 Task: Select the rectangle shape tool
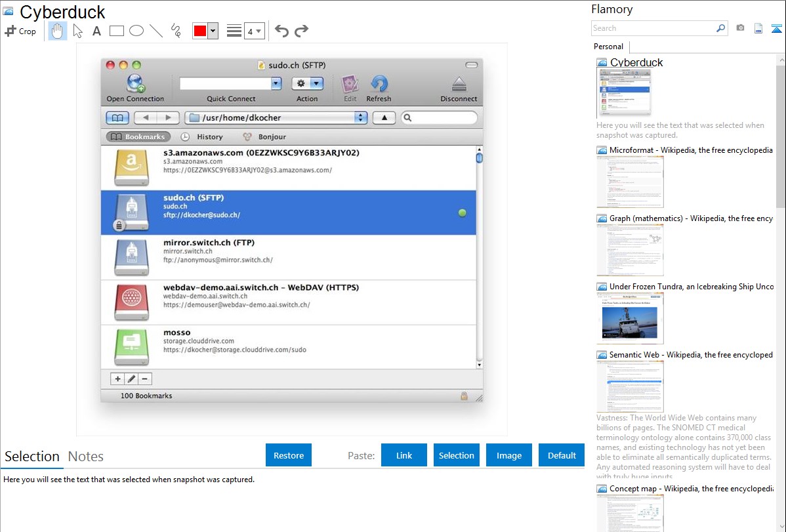coord(116,31)
